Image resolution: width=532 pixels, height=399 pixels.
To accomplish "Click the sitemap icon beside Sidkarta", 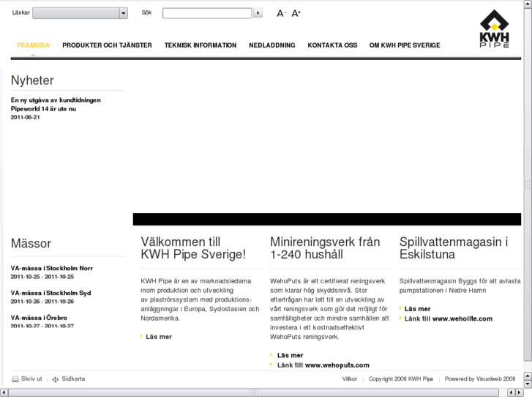I will pyautogui.click(x=56, y=379).
